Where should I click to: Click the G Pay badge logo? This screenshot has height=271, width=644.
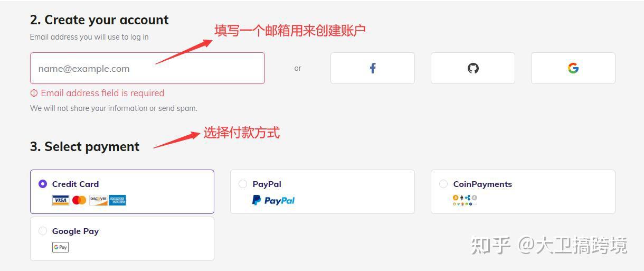60,247
